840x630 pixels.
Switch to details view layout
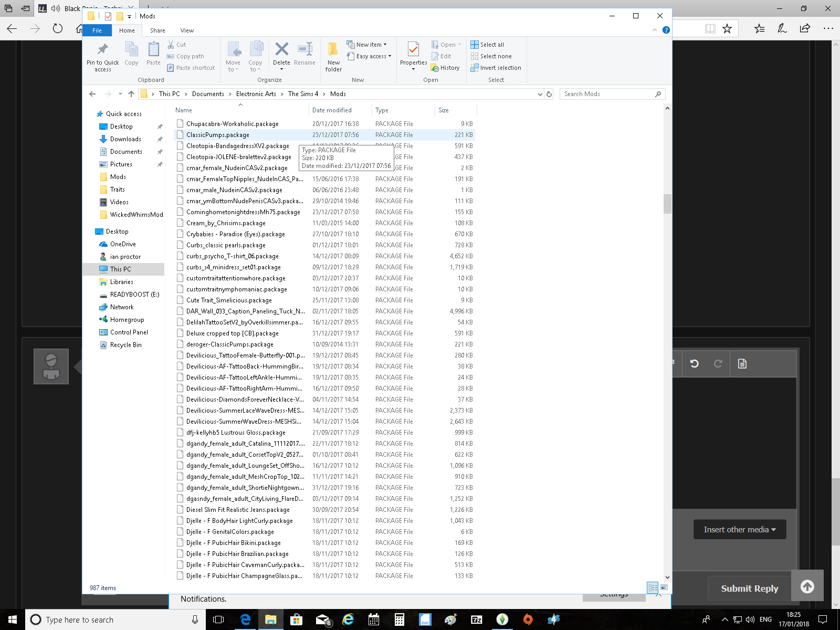coord(653,587)
